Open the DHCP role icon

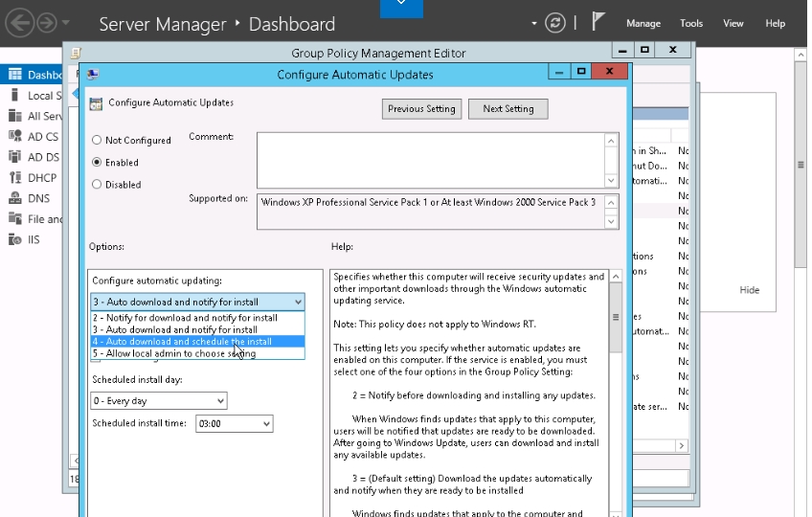(15, 177)
